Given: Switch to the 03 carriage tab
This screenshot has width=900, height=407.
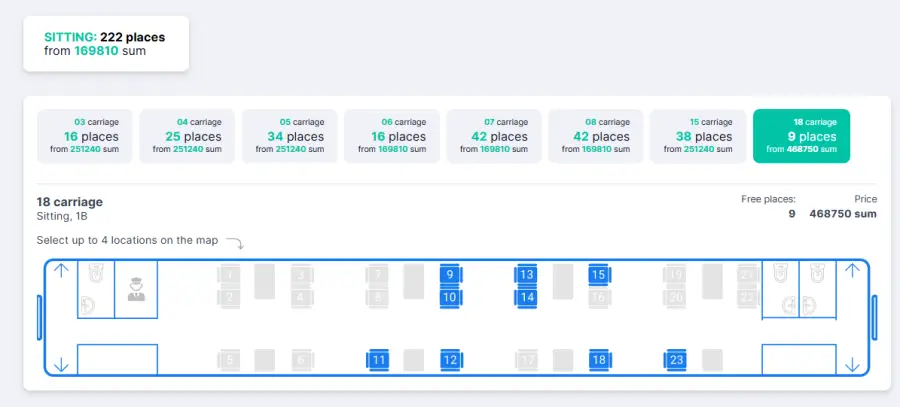Looking at the screenshot, I should click(85, 136).
